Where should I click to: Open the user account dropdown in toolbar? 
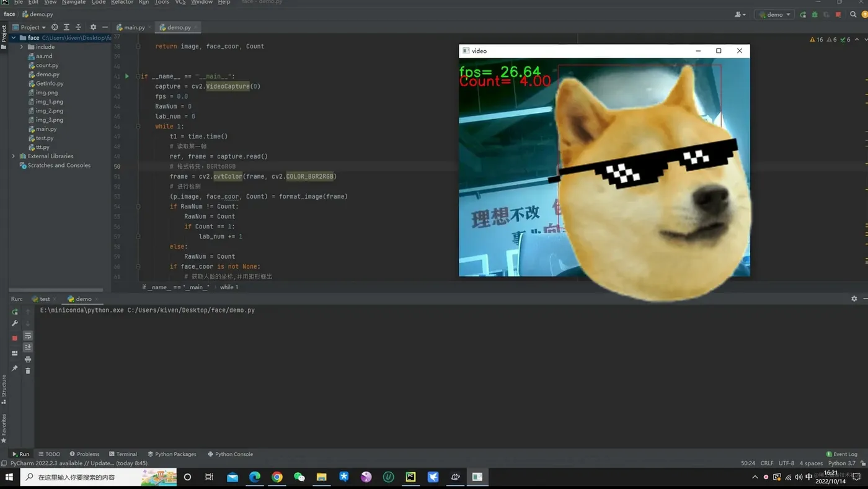740,14
